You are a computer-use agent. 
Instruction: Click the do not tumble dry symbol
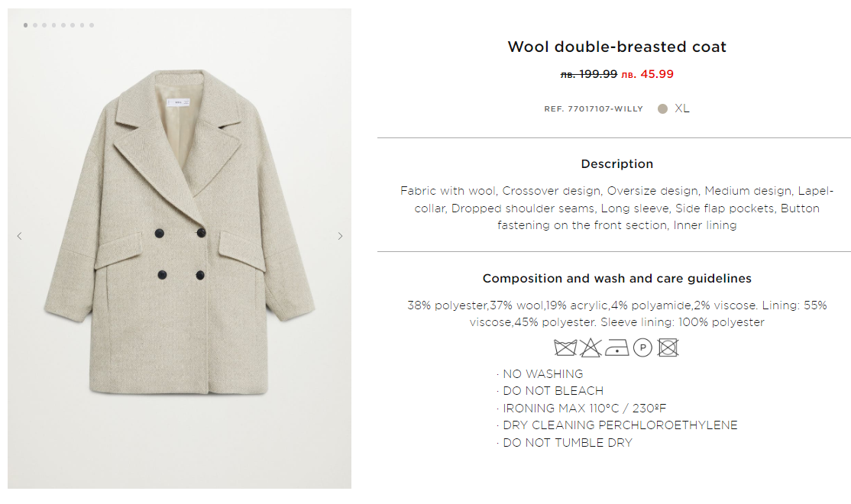point(668,348)
